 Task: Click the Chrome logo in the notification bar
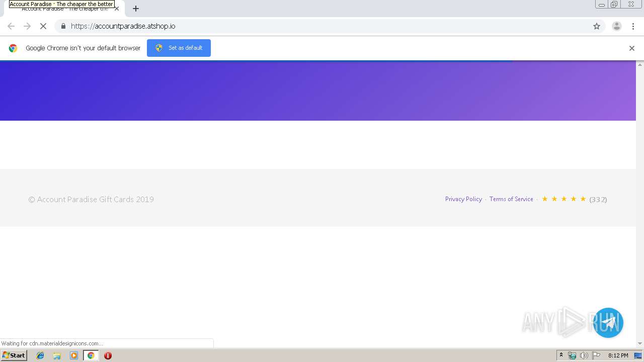(x=13, y=48)
